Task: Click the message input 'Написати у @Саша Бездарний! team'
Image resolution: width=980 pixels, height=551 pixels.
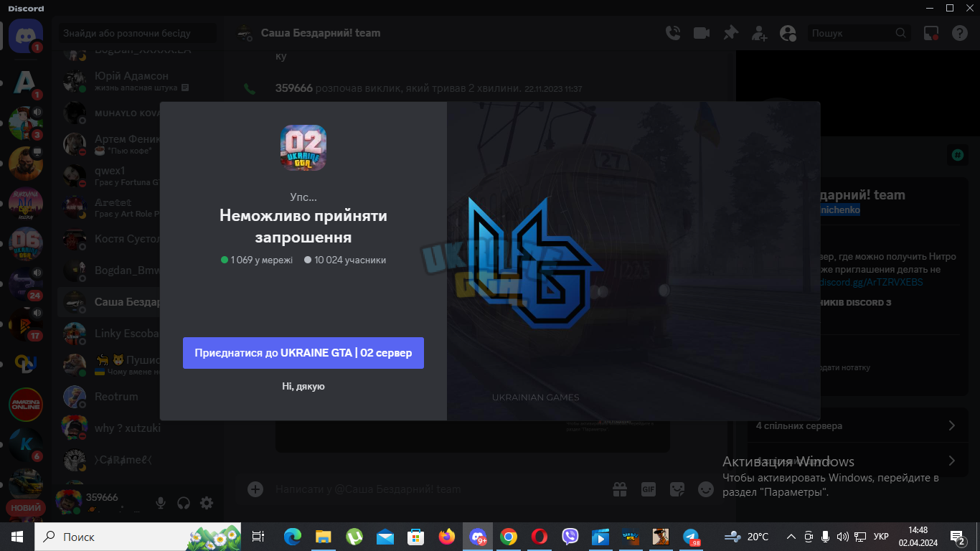Action: (438, 489)
